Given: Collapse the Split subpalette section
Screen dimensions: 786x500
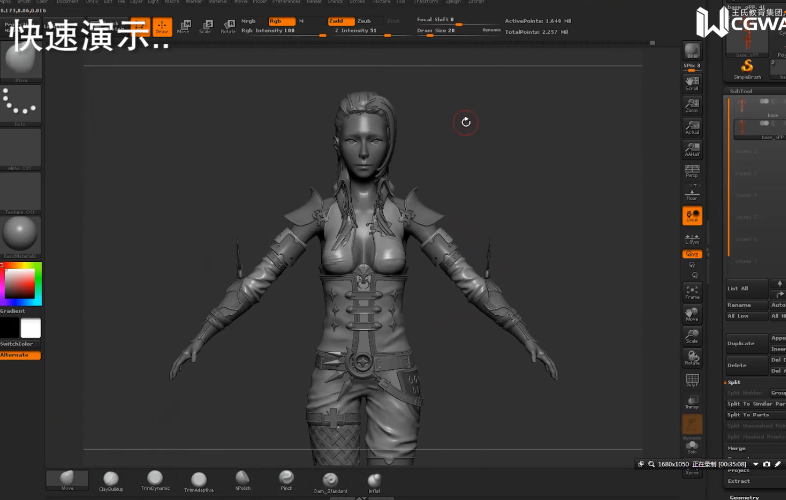Looking at the screenshot, I should click(x=735, y=381).
